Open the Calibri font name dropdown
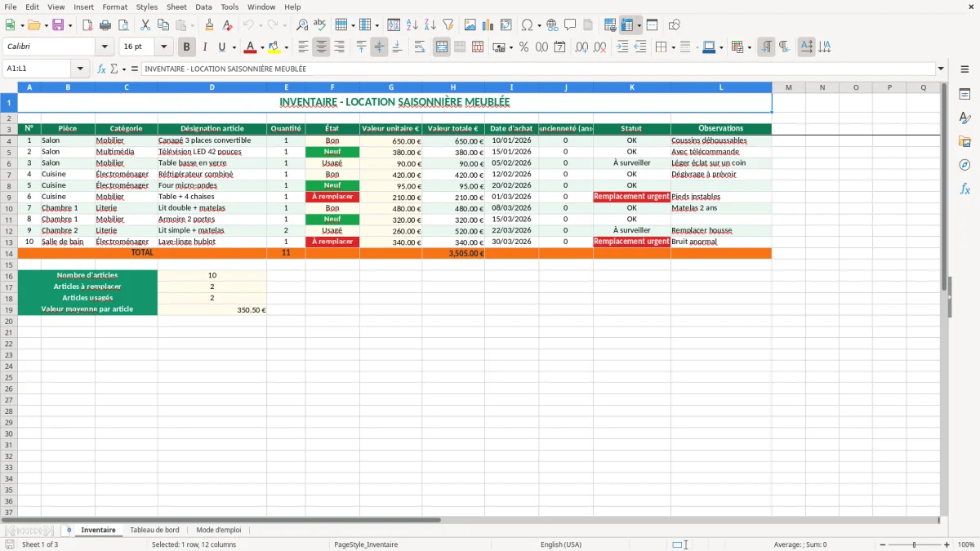The height and width of the screenshot is (551, 980). (x=105, y=47)
